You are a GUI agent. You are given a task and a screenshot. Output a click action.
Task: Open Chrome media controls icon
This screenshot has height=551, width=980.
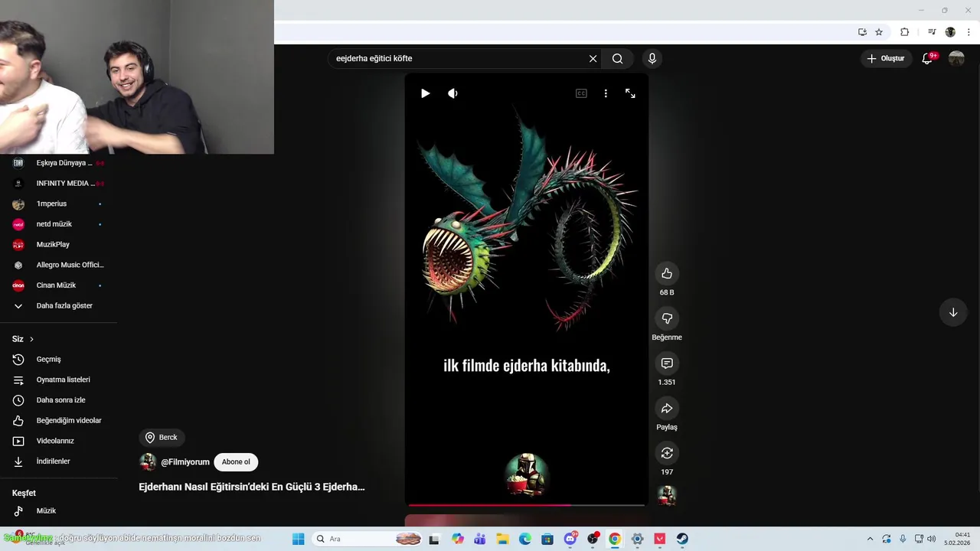coord(932,32)
